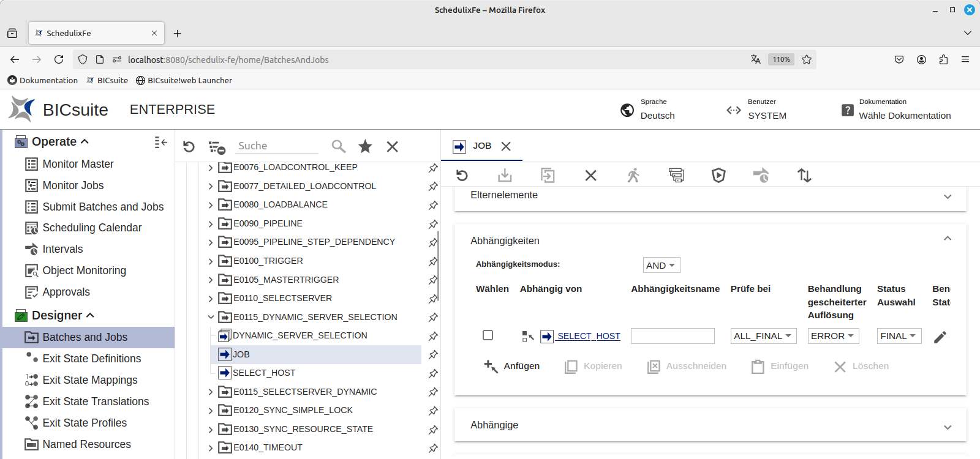Image resolution: width=980 pixels, height=459 pixels.
Task: Open the FINAL state selection dropdown
Action: tap(899, 336)
